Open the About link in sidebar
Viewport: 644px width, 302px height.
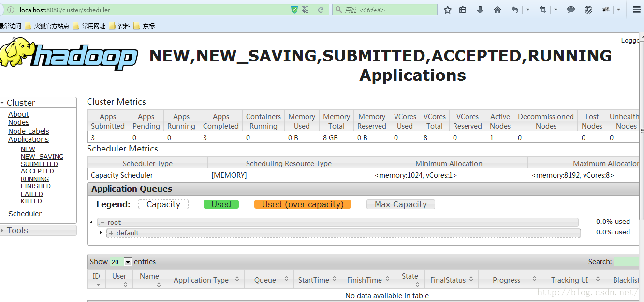coord(18,114)
